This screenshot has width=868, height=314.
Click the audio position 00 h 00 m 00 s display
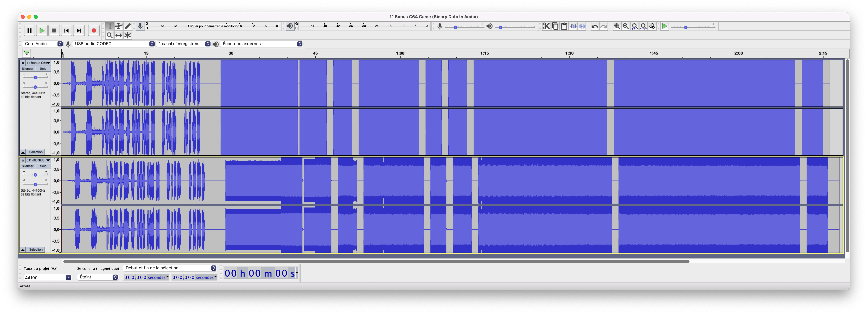(x=261, y=273)
